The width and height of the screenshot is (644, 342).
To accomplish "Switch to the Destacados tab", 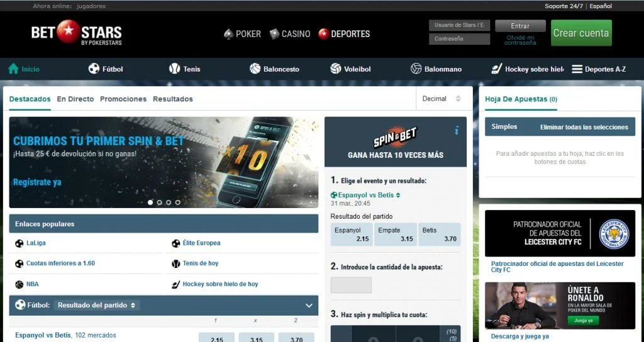I will 30,99.
